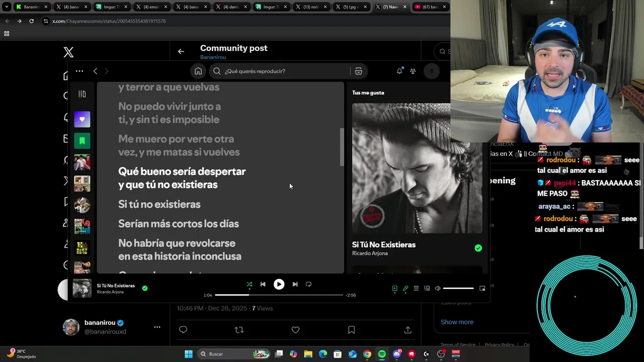Click saved checkmark next to now-playing song title
This screenshot has height=362, width=644.
tap(145, 288)
